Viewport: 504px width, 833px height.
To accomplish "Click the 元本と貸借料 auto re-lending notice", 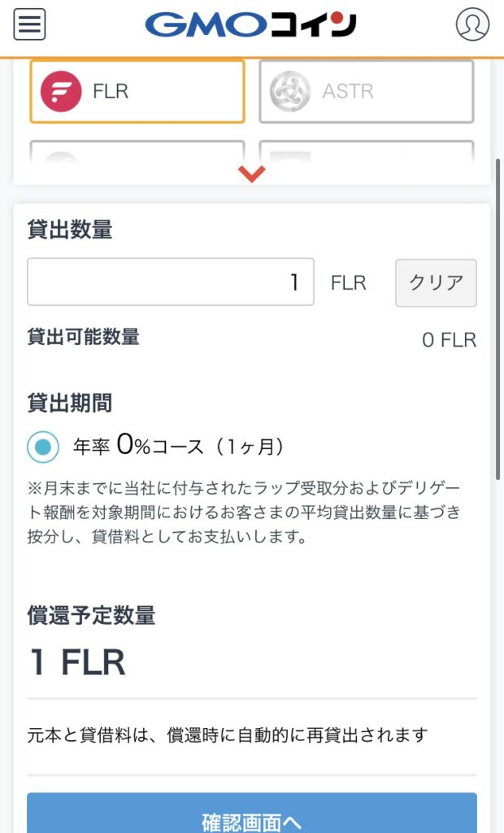I will tap(228, 735).
